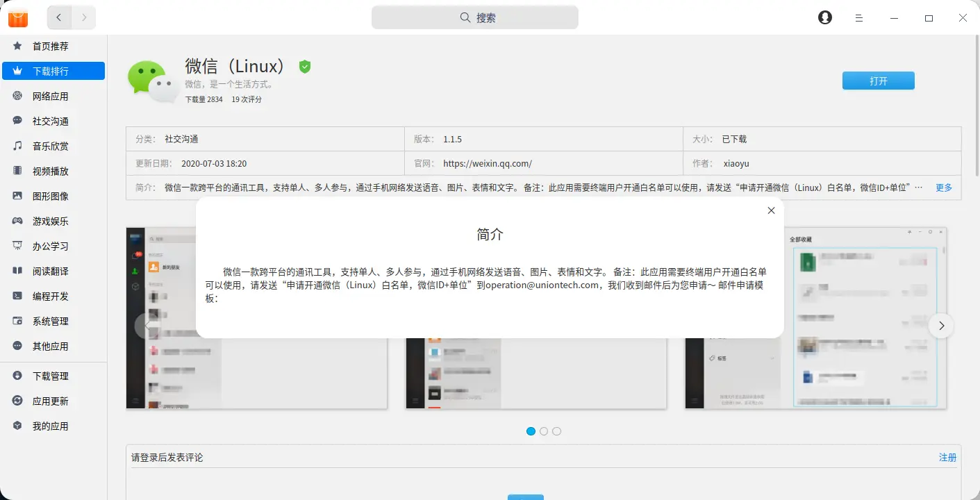Screen dimensions: 980x500
Task: Open the 音乐欣赏 category
Action: click(x=51, y=145)
